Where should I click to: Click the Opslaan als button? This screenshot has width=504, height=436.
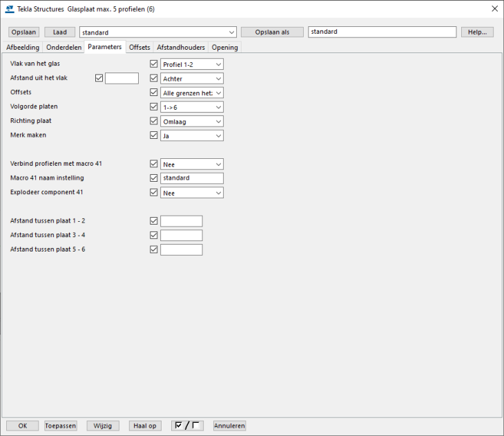pyautogui.click(x=272, y=32)
